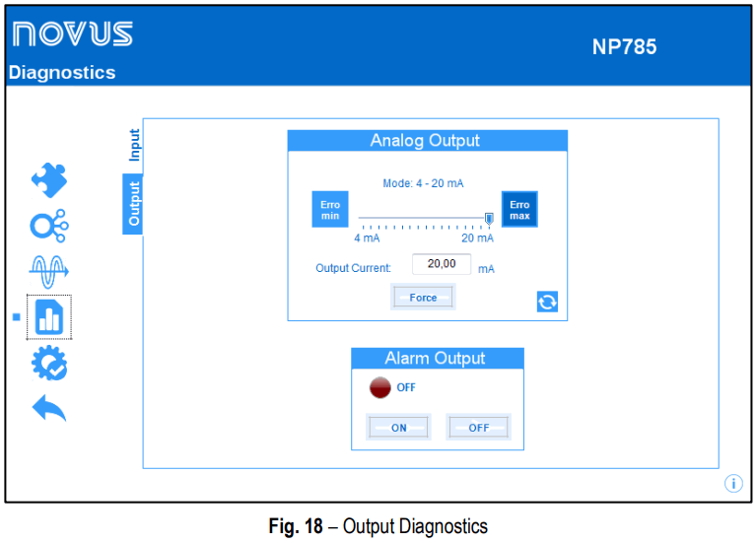Switch to the Input tab
This screenshot has height=543, width=756.
point(134,145)
